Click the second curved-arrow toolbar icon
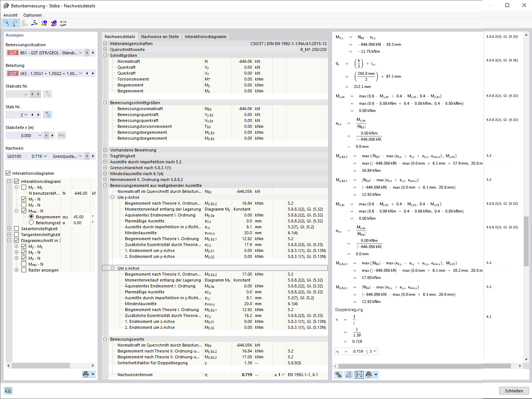Screen dimensions: 532x399 (x=15, y=23)
